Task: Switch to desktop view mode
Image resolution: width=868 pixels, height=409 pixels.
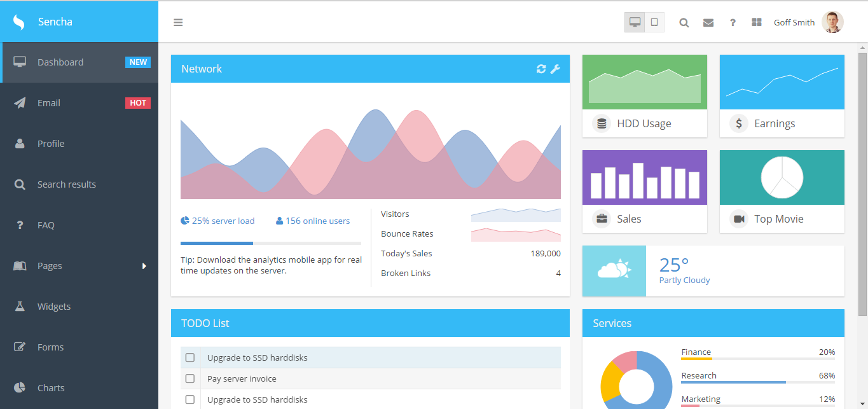Action: pyautogui.click(x=635, y=22)
